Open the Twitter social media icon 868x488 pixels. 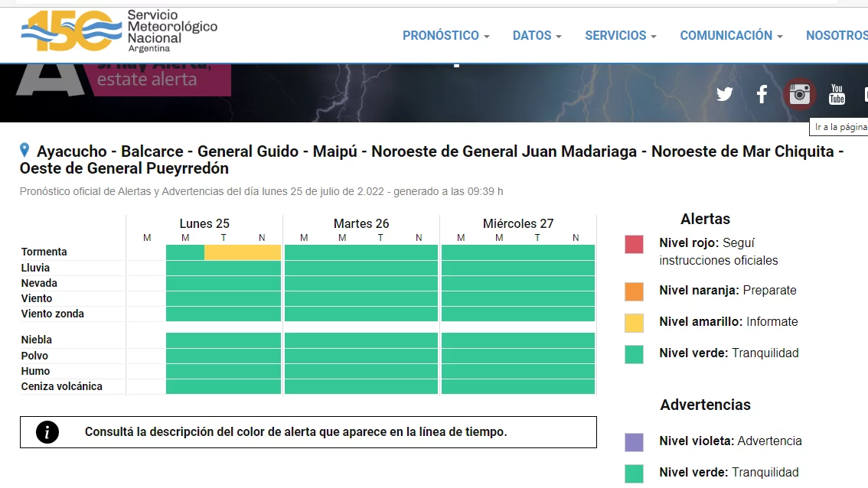tap(724, 94)
